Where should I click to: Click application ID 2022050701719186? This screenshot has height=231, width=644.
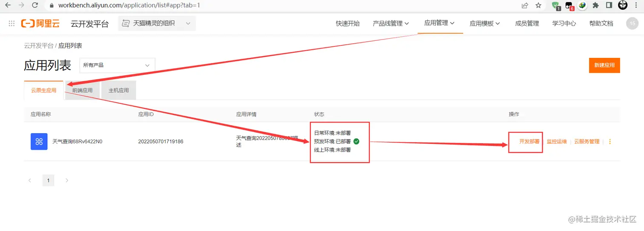click(161, 141)
